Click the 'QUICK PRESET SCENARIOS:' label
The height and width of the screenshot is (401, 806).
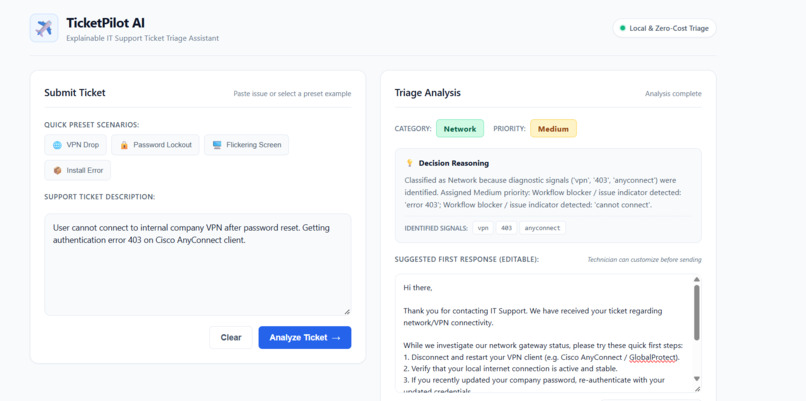[x=91, y=125]
